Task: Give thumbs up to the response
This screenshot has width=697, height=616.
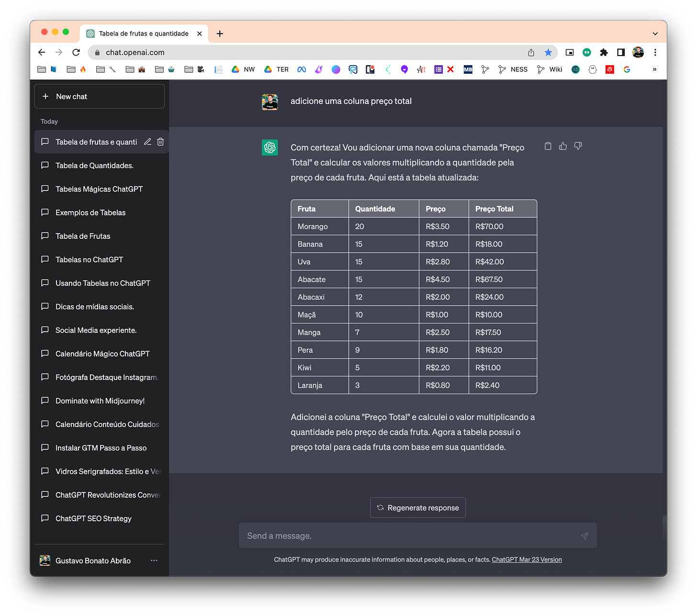Action: (563, 146)
